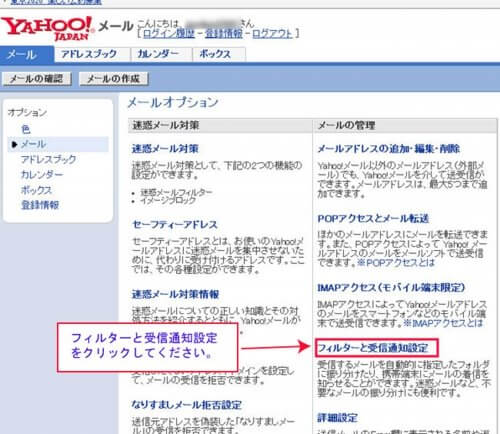Open the なりすましメール拒否設定 link
This screenshot has width=500, height=434.
tap(187, 405)
